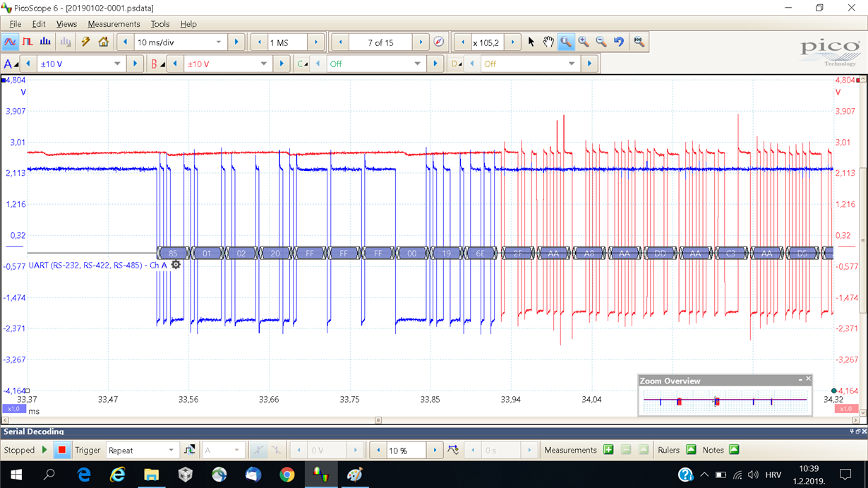Close the Zoom Overview panel
Image resolution: width=868 pixels, height=488 pixels.
[808, 379]
